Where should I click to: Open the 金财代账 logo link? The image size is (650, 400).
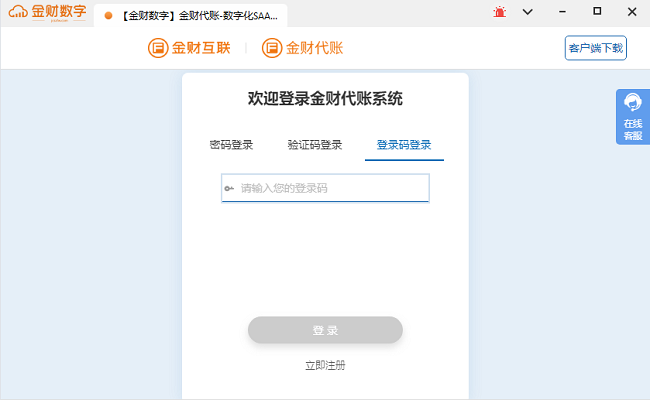click(x=303, y=48)
